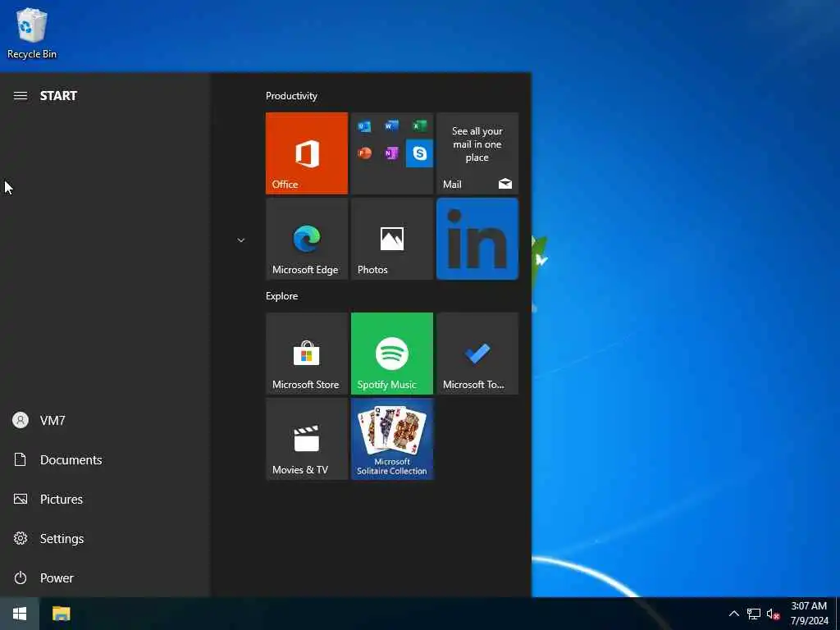Open Outlook in the Office apps folder
This screenshot has height=630, width=840.
click(x=364, y=126)
